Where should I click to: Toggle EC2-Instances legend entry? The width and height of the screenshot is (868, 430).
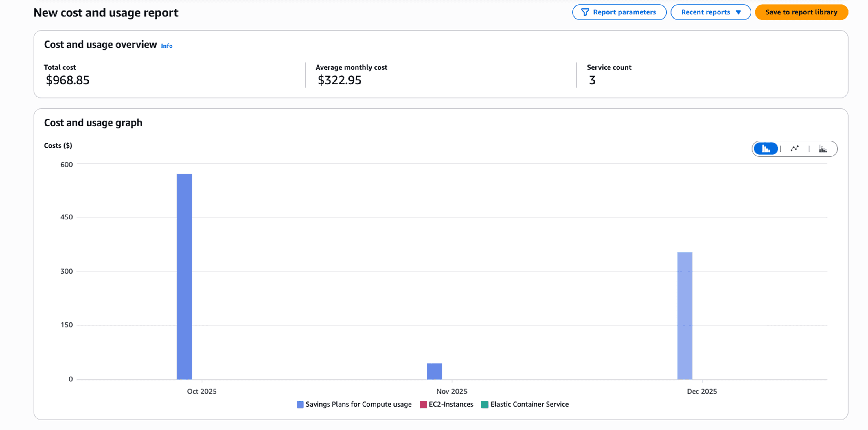450,404
